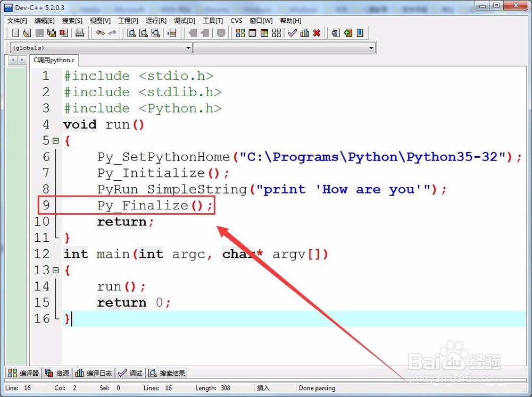Open the function list dropdown
The image size is (532, 397).
372,47
